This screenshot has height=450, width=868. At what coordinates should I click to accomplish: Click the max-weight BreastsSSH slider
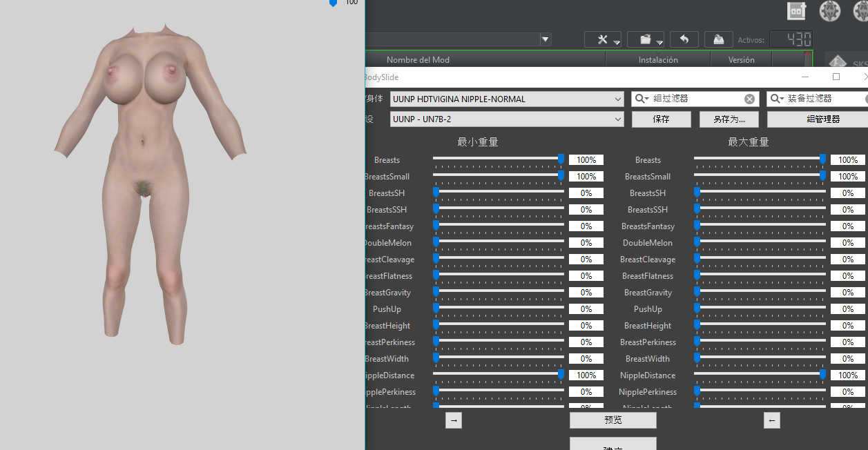[x=760, y=209]
